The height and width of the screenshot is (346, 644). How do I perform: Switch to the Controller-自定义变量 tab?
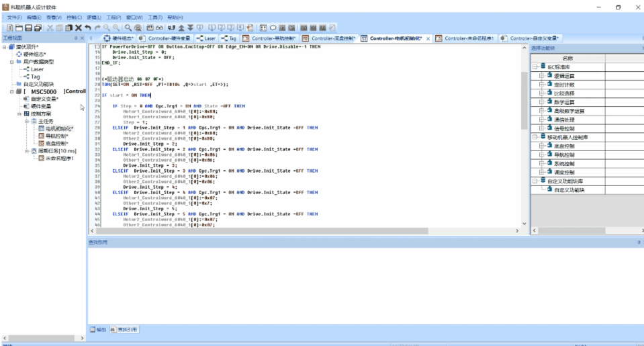point(530,38)
